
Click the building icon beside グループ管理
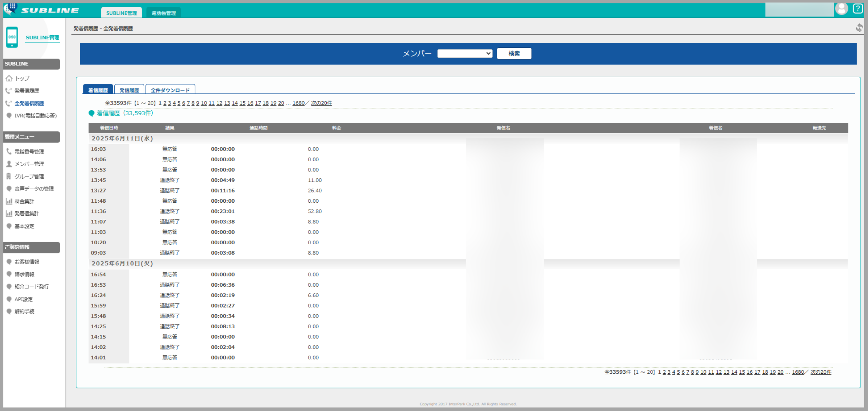(x=9, y=176)
